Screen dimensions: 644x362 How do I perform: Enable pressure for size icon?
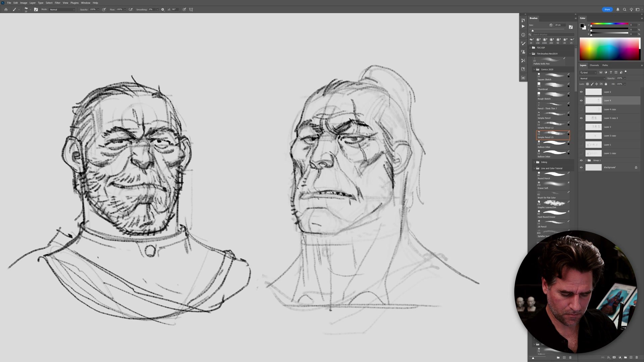(184, 9)
